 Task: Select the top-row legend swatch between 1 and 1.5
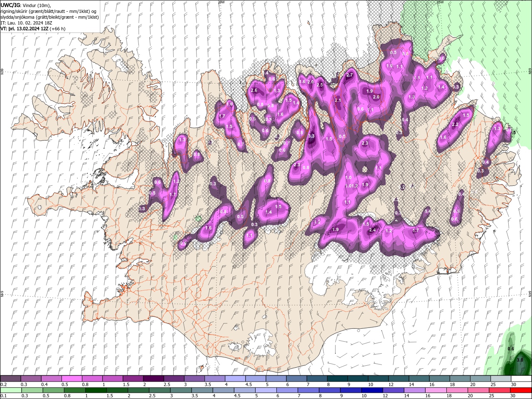(x=112, y=379)
